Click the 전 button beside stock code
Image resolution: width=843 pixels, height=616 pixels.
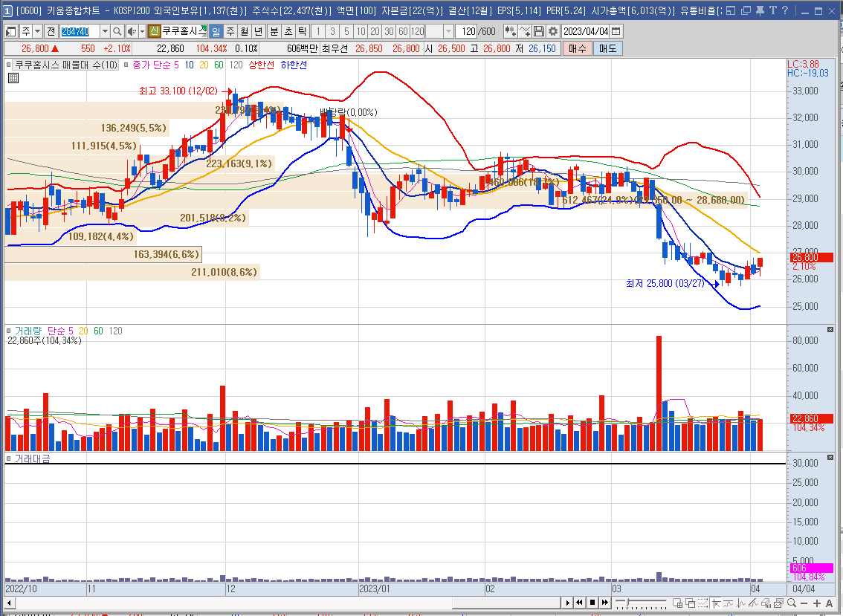51,32
